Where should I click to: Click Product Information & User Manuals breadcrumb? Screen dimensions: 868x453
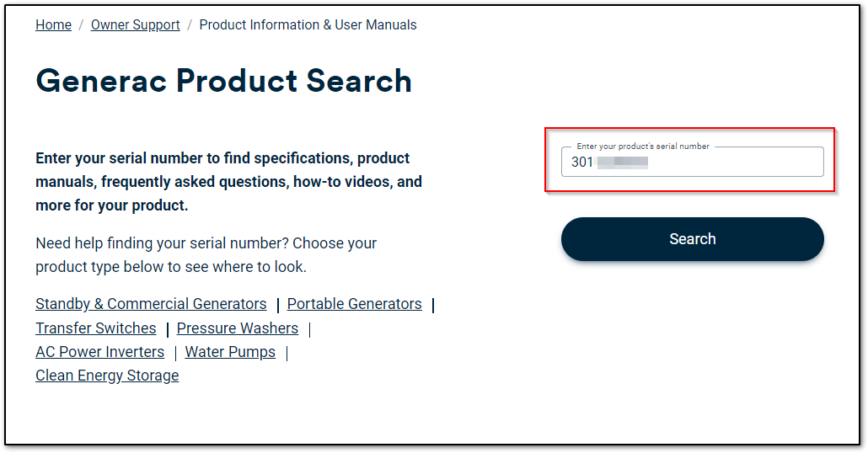click(x=308, y=25)
